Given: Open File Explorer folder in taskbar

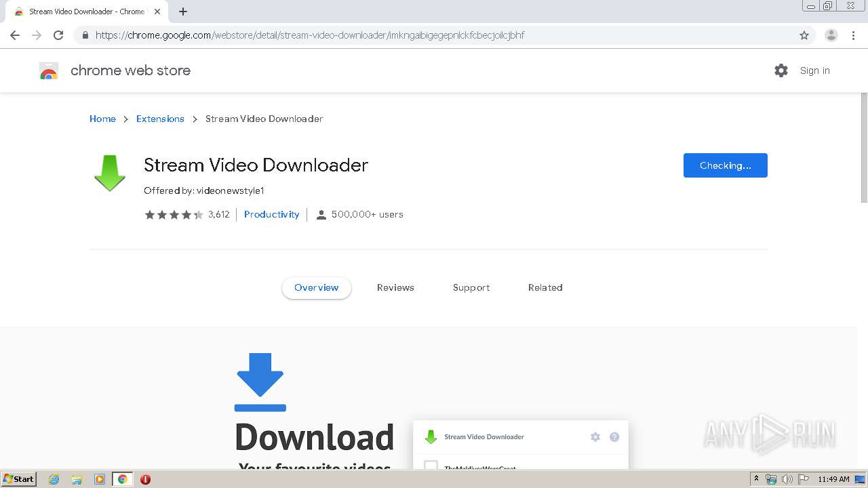Looking at the screenshot, I should tap(77, 479).
